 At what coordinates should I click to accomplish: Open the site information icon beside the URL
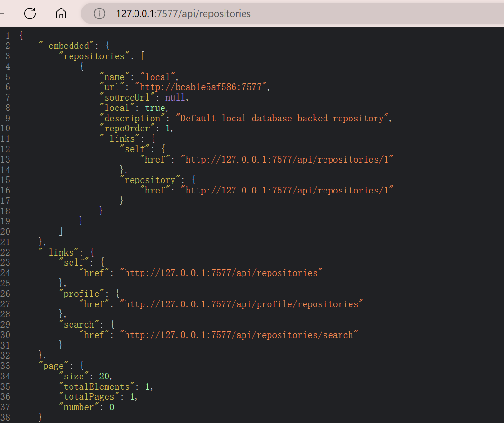[99, 14]
